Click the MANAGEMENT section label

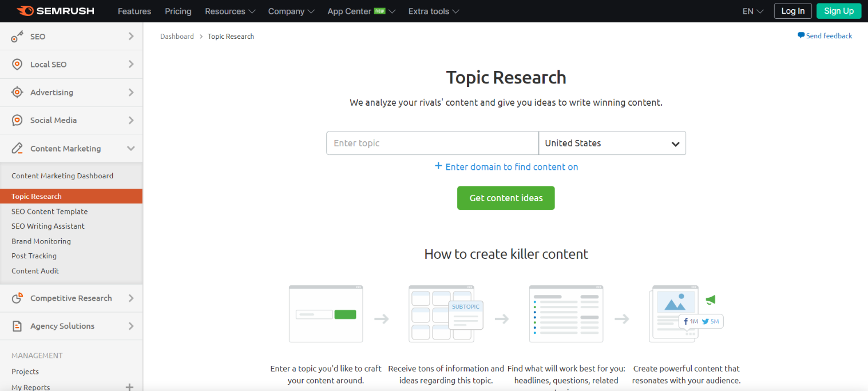[x=37, y=356]
